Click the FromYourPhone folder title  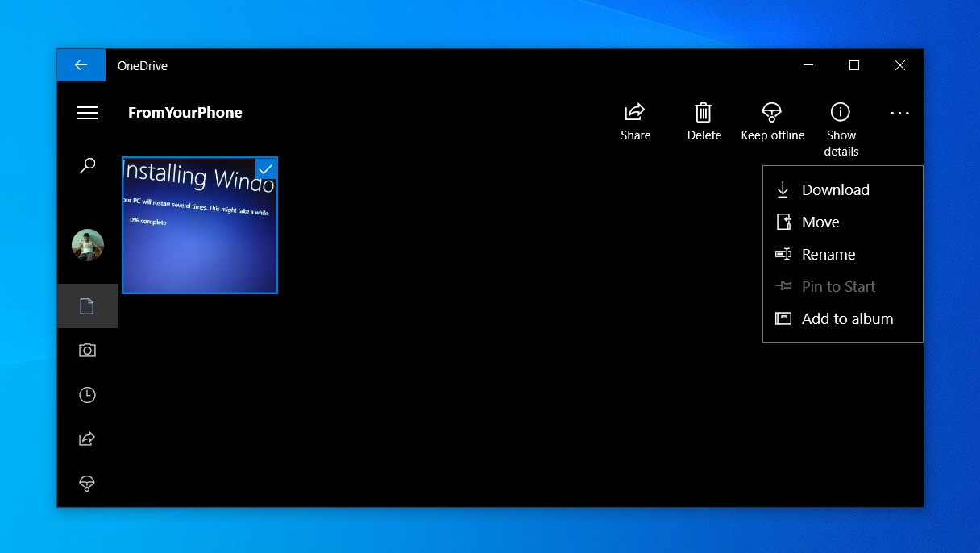pos(185,113)
